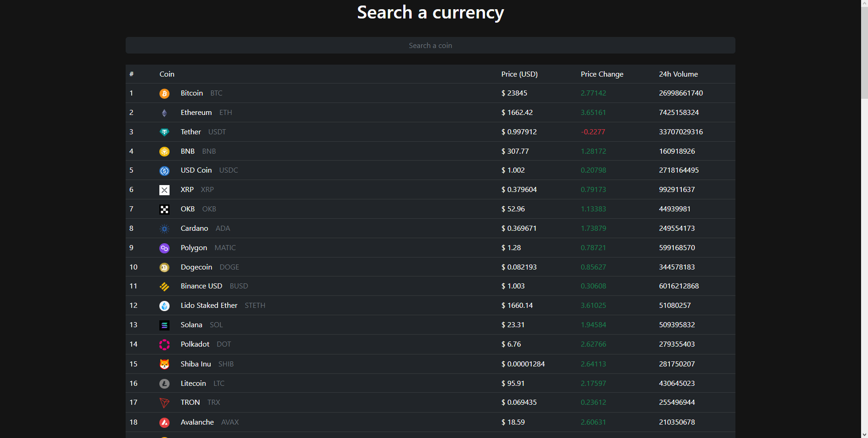Screen dimensions: 868x438
Task: Click the Price Change column header
Action: coord(602,74)
